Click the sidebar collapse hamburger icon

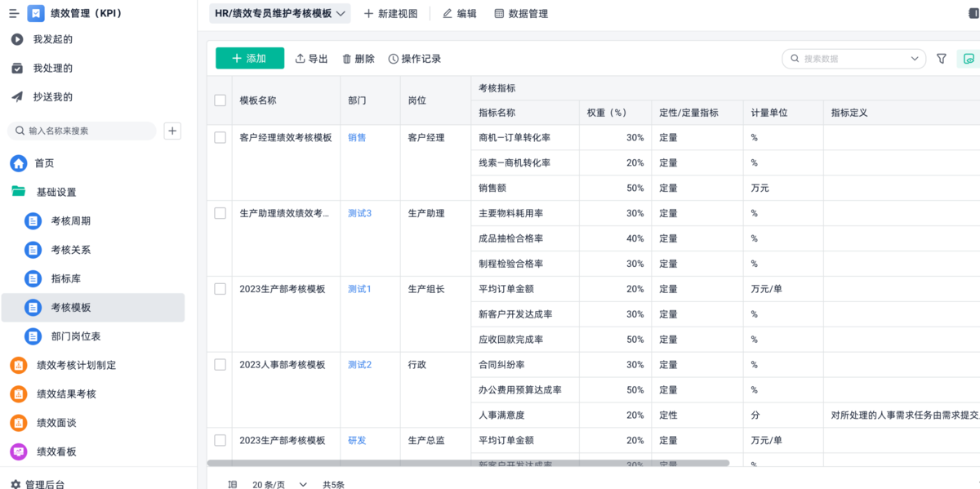coord(14,13)
